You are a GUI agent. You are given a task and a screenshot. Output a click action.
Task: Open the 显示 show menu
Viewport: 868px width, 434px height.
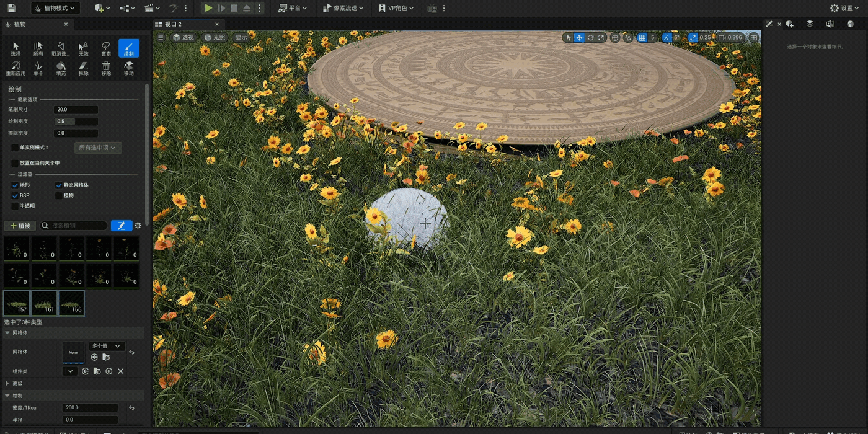[241, 37]
